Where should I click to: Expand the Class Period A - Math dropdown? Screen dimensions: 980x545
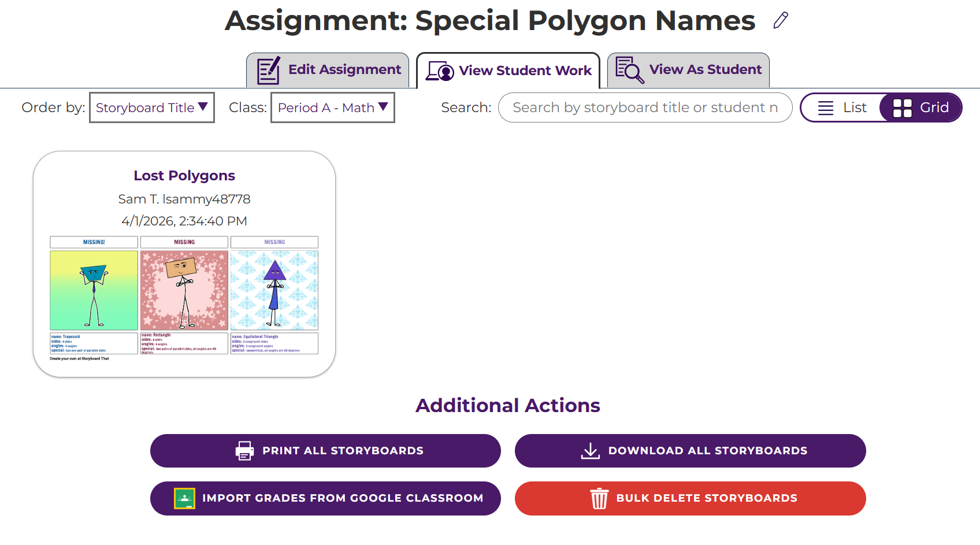tap(333, 107)
